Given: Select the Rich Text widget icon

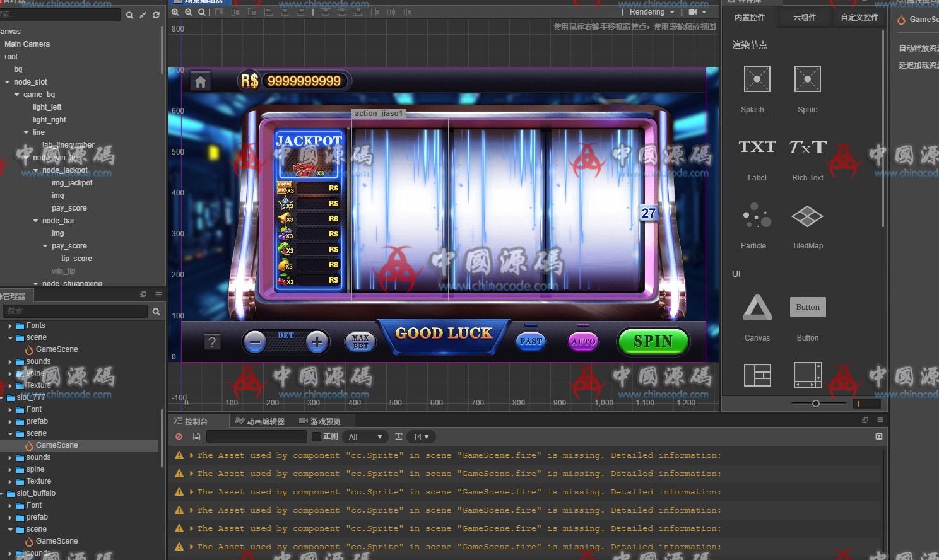Looking at the screenshot, I should tap(807, 148).
